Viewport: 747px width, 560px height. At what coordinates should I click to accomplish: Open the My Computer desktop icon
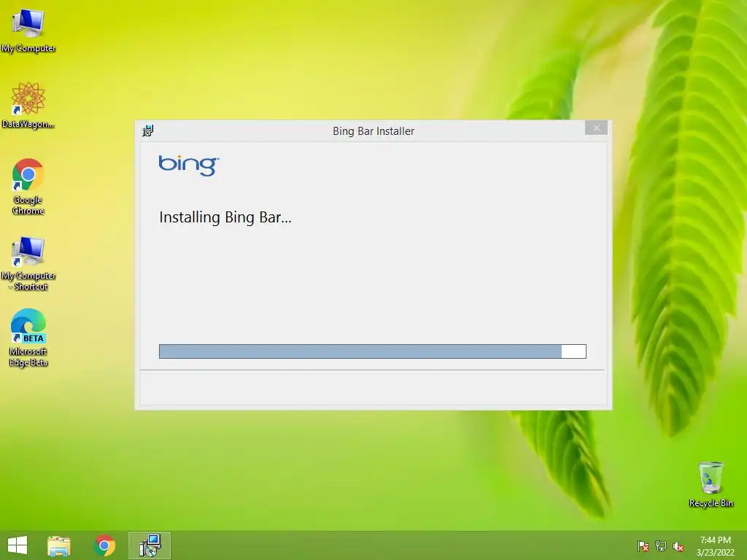(x=28, y=29)
